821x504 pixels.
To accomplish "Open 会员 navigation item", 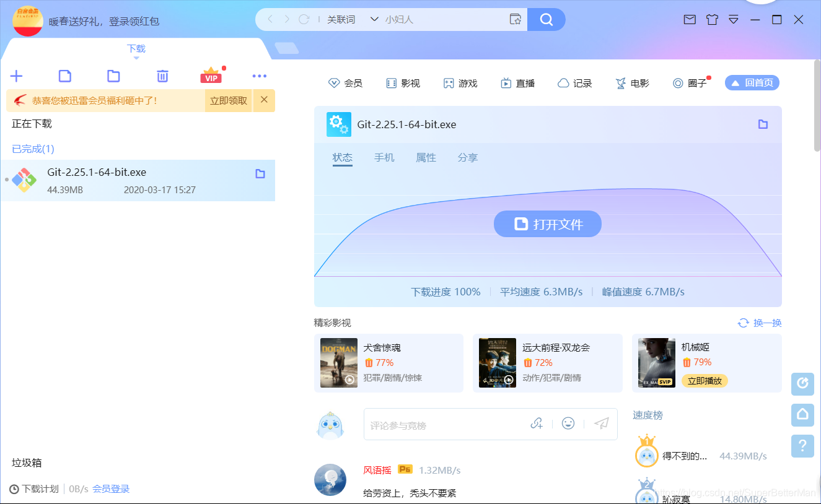I will (345, 83).
